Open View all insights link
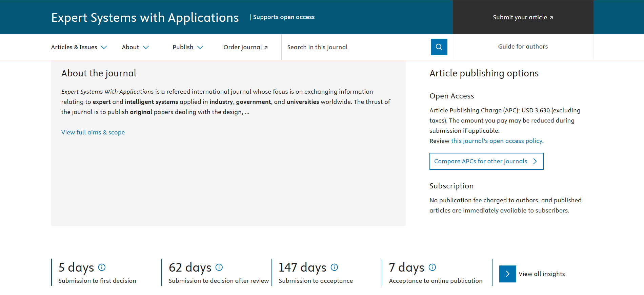Screen dimensions: 644x295 (x=542, y=274)
